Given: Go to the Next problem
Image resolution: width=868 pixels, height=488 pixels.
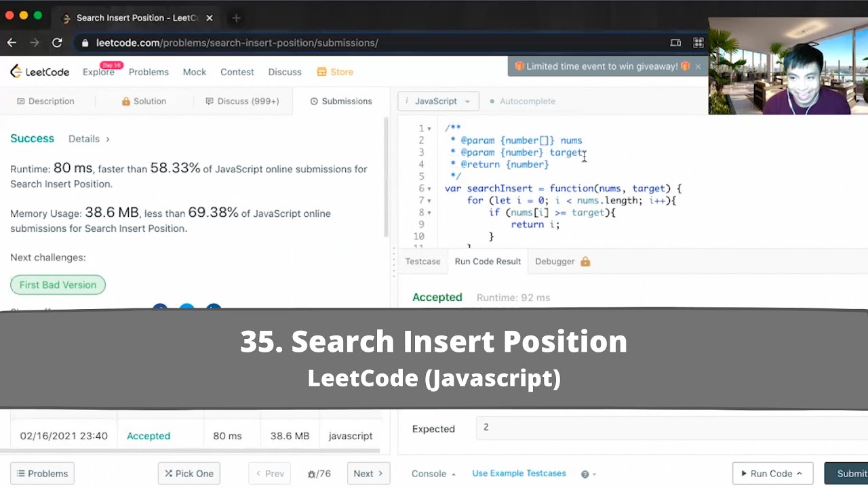Looking at the screenshot, I should [x=368, y=474].
